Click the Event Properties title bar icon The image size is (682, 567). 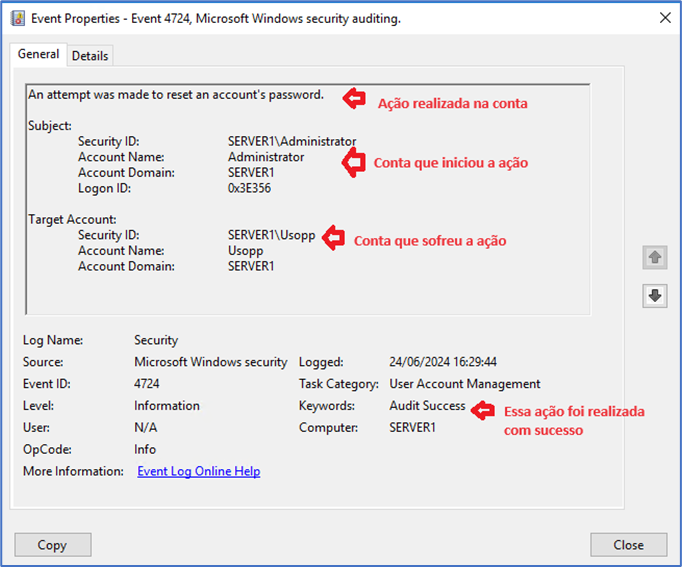tap(18, 18)
